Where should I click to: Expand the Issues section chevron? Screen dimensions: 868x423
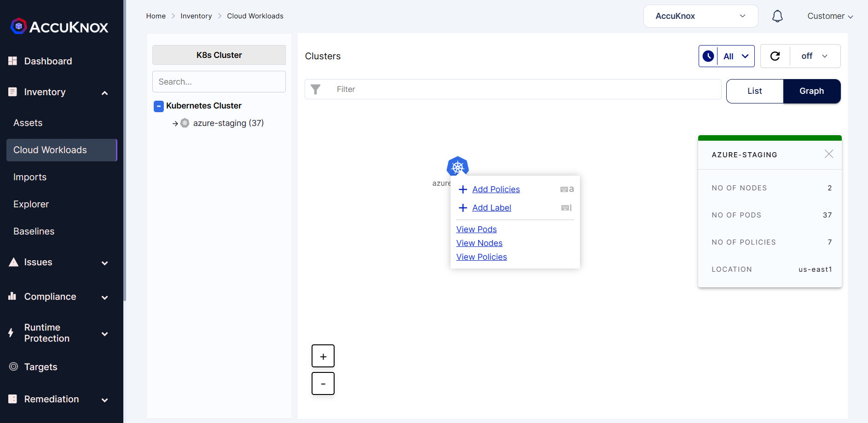click(104, 263)
